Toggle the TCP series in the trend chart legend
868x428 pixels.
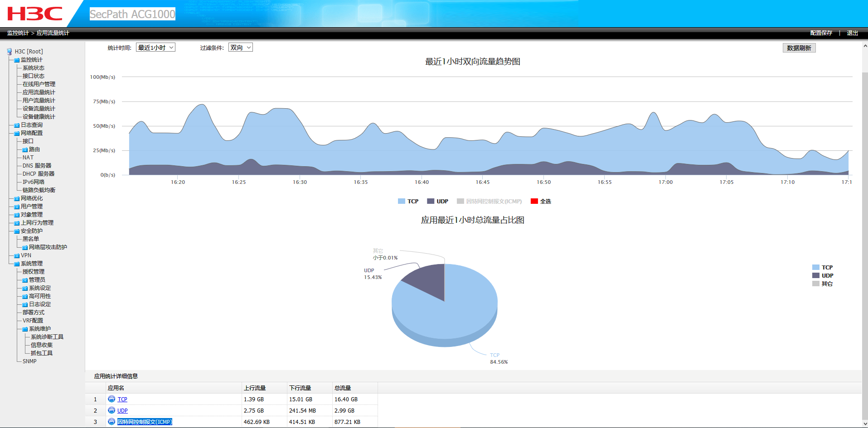(408, 201)
